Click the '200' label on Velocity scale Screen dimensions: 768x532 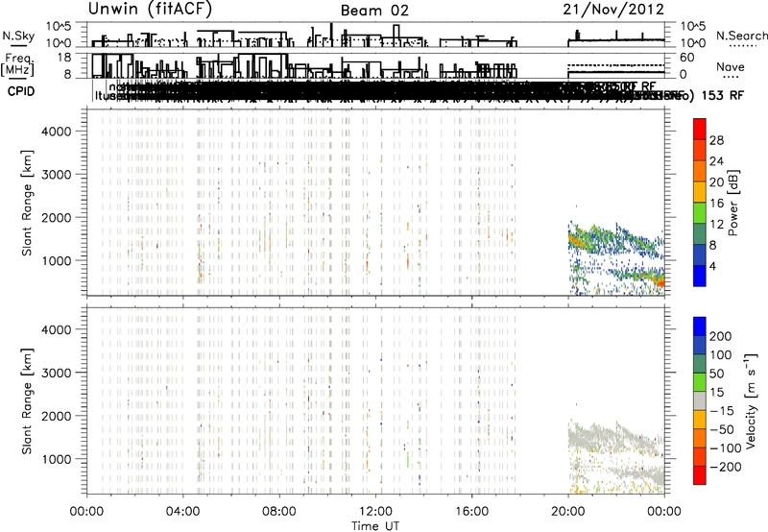[721, 336]
